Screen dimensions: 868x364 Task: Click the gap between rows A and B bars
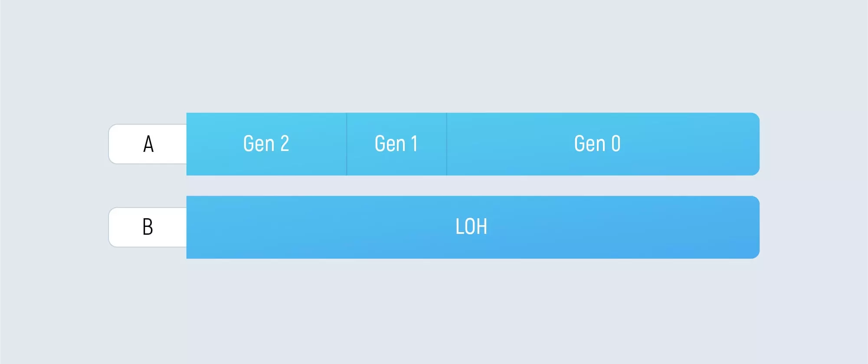[x=473, y=186]
